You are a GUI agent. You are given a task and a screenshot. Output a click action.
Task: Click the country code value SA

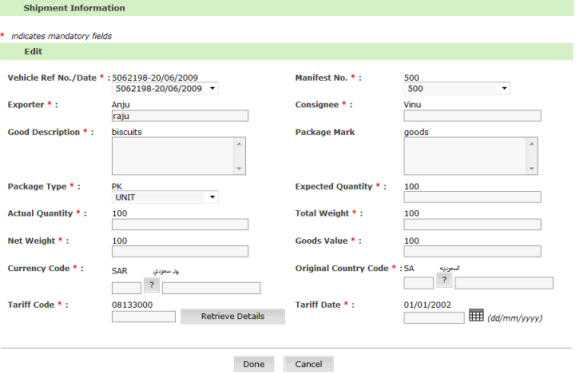point(409,268)
